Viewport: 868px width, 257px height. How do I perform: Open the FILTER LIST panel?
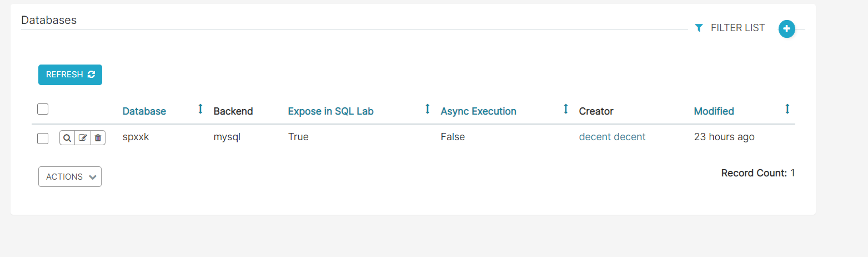pos(730,28)
